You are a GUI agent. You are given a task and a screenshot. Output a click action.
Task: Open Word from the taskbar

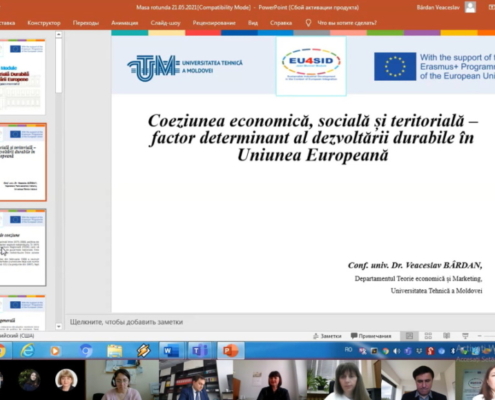click(171, 350)
